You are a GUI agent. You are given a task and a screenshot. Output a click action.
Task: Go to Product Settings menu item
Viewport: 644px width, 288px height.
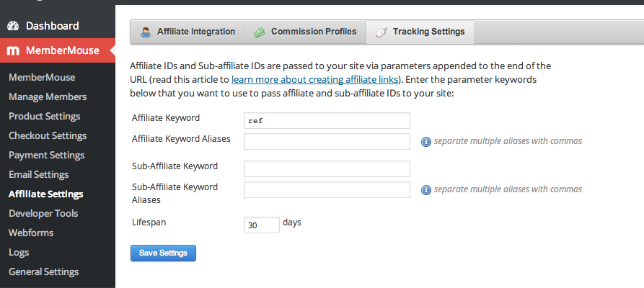coord(45,116)
